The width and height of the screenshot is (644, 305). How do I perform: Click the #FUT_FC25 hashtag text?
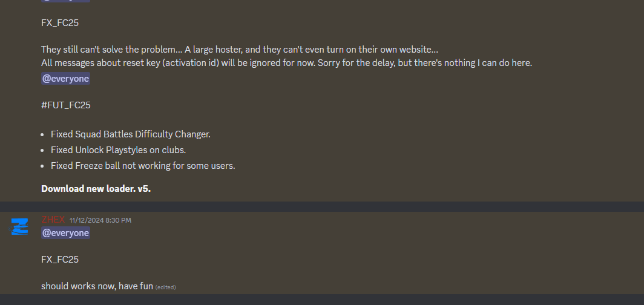[66, 105]
